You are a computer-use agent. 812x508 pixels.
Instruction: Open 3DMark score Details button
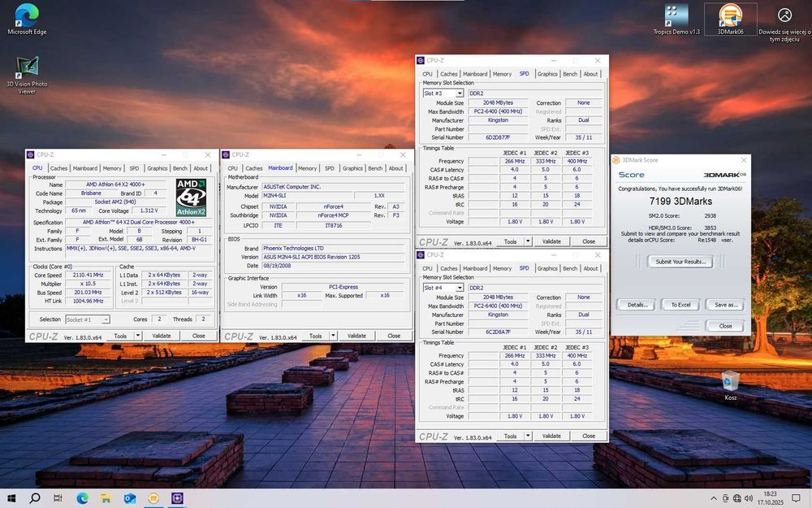[x=637, y=305]
